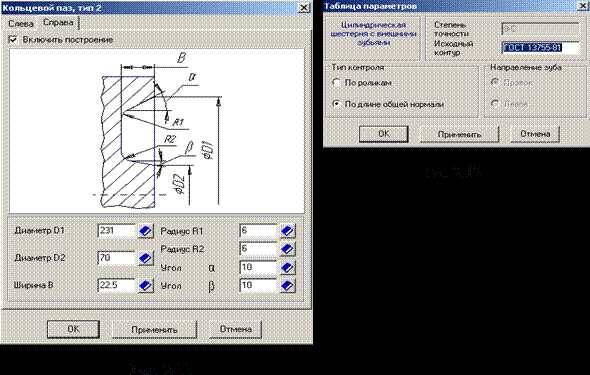The image size is (590, 375).
Task: Click the book icon beside Диаметр D2
Action: click(x=145, y=258)
